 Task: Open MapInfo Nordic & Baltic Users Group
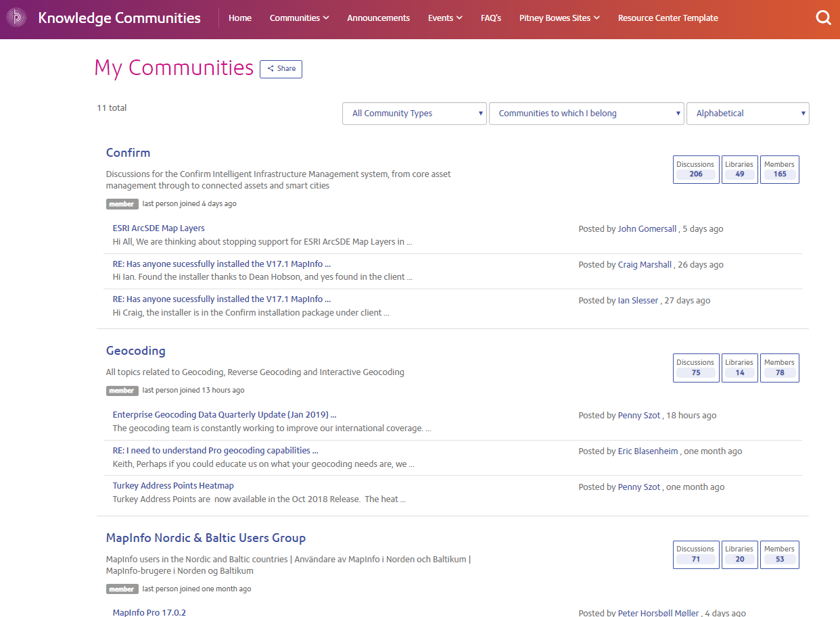tap(206, 538)
